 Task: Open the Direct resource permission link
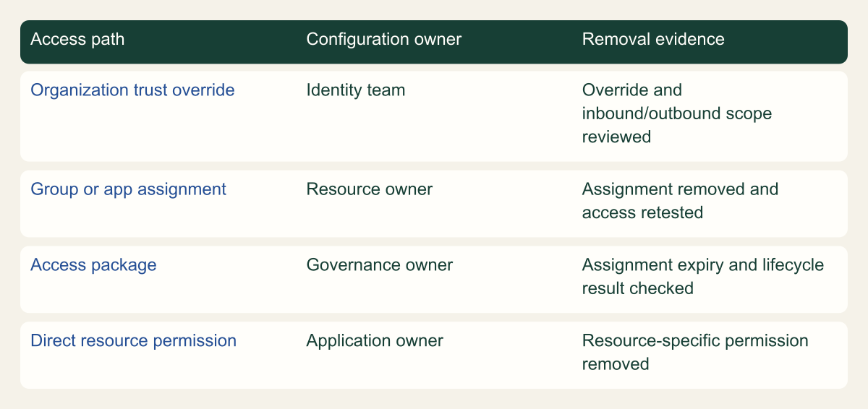pos(133,341)
